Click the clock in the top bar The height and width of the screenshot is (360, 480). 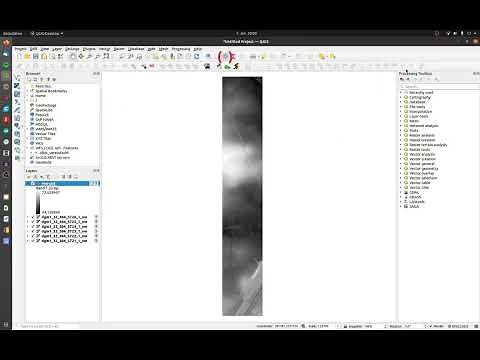pyautogui.click(x=247, y=34)
